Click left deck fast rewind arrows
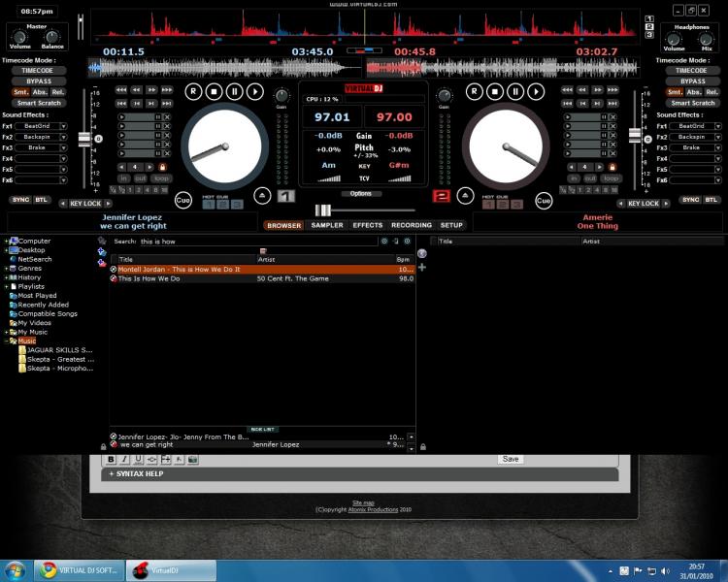The width and height of the screenshot is (728, 582). (x=121, y=89)
